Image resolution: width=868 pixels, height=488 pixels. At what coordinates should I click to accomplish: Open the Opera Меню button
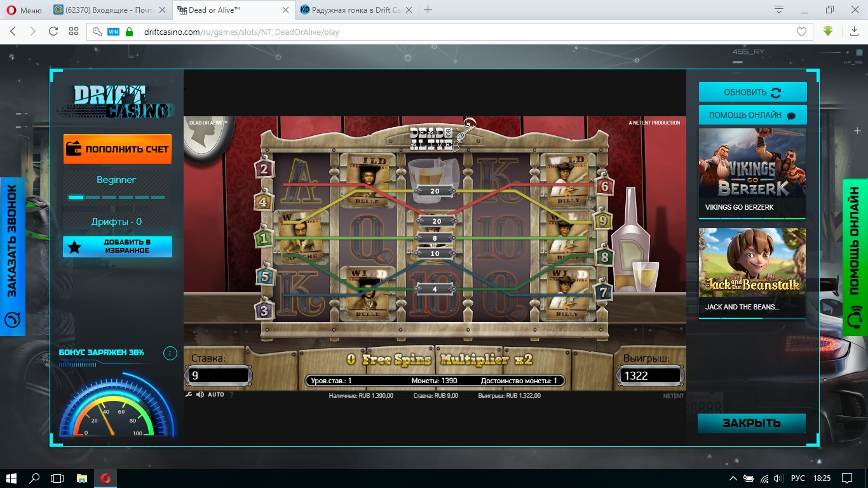[x=24, y=10]
